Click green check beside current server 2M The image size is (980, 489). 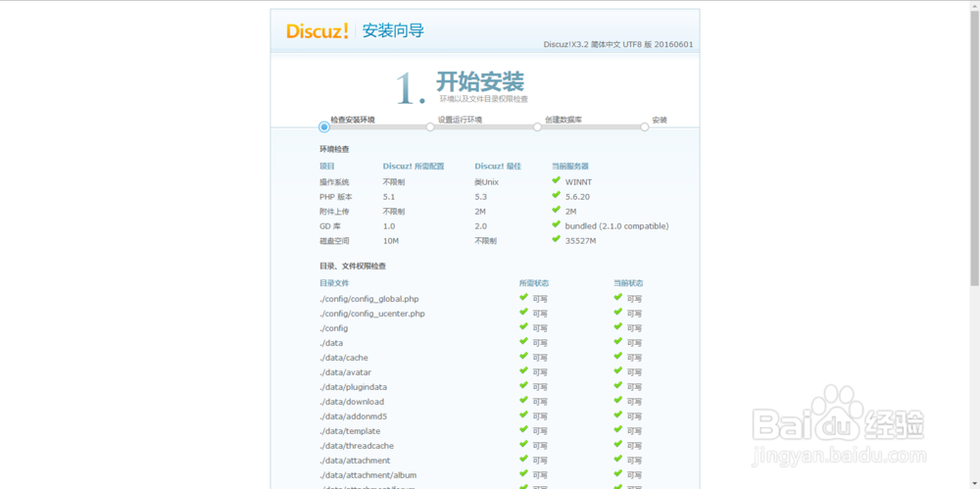556,210
